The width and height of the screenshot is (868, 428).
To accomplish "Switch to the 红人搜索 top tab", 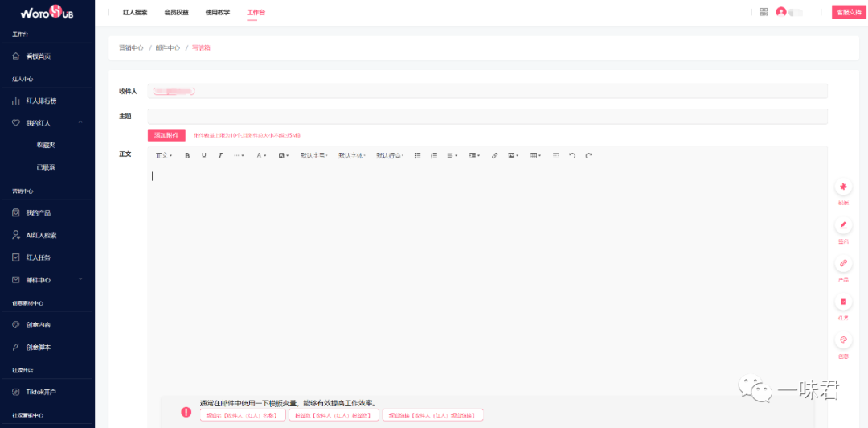I will [135, 12].
